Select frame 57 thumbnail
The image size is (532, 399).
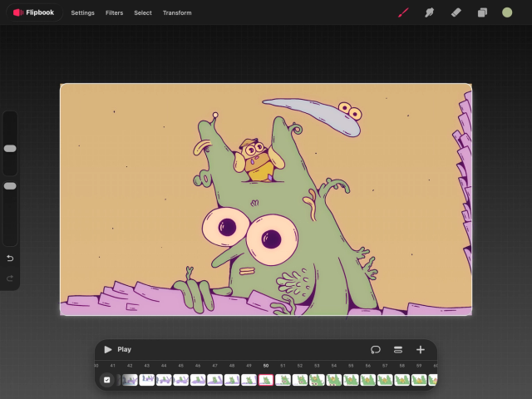tap(385, 380)
